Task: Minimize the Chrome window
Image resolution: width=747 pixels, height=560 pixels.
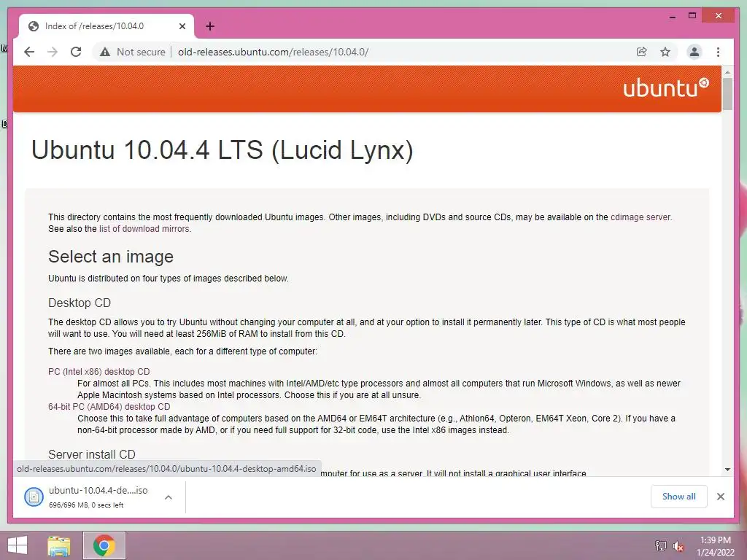Action: 672,16
